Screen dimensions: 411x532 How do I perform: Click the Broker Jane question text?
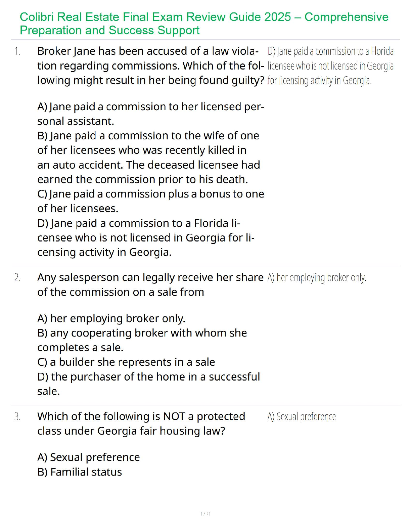(150, 66)
